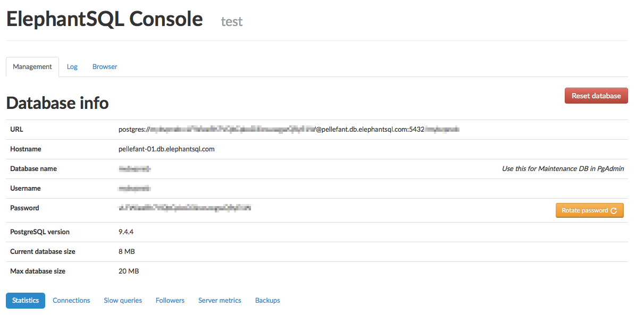
Task: View the Slow queries section
Action: [122, 300]
